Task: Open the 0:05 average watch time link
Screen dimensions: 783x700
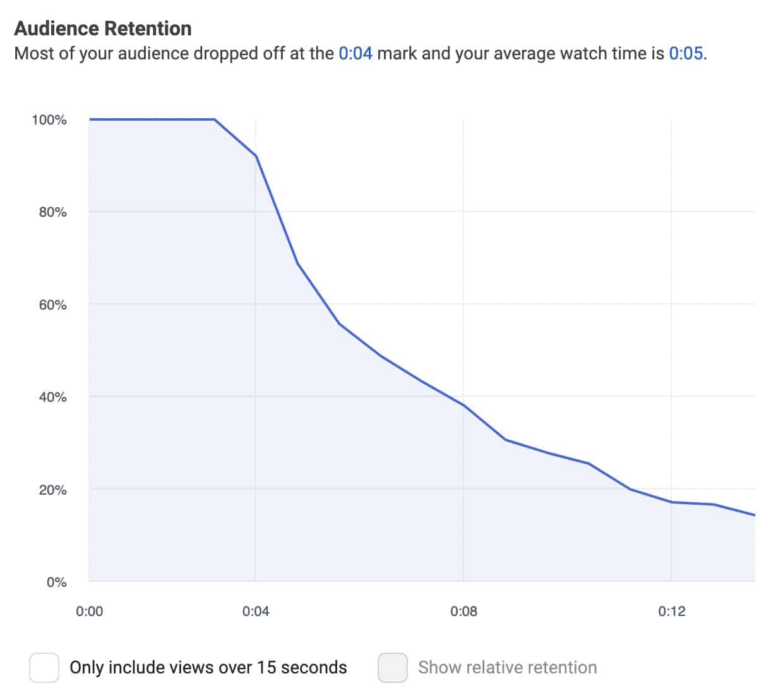Action: click(x=686, y=53)
